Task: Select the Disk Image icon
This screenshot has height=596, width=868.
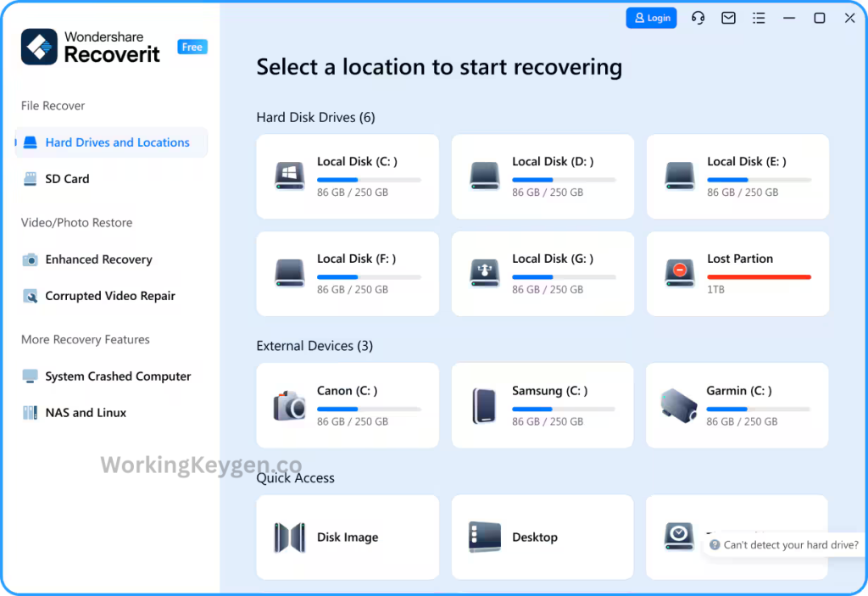Action: (289, 537)
